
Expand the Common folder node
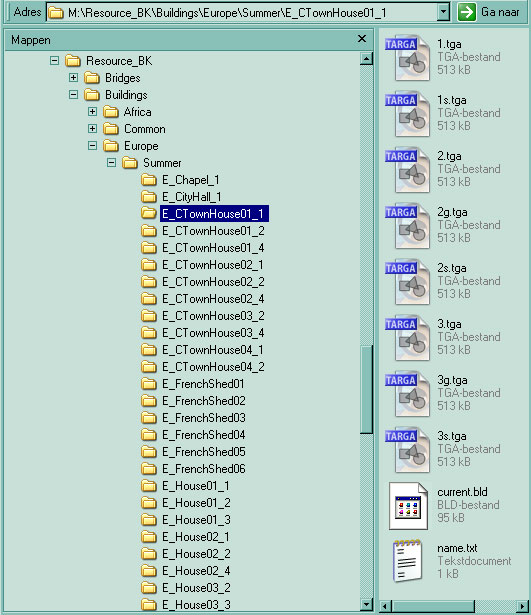click(x=93, y=129)
